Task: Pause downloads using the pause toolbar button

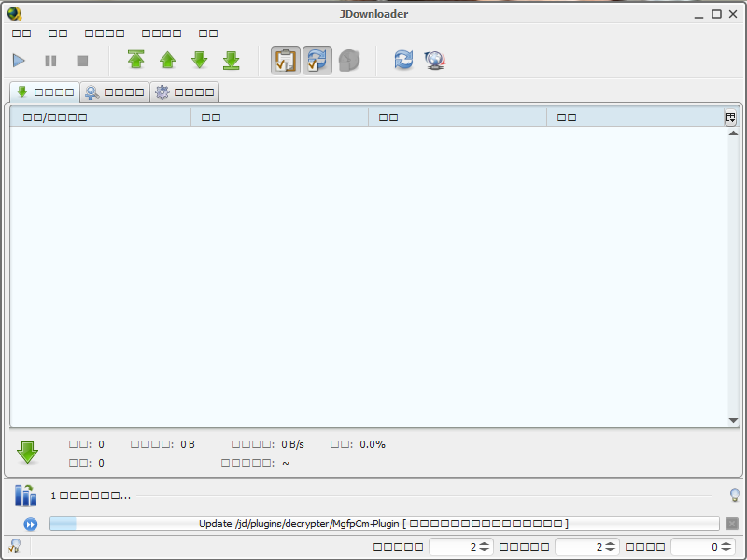Action: (x=50, y=61)
